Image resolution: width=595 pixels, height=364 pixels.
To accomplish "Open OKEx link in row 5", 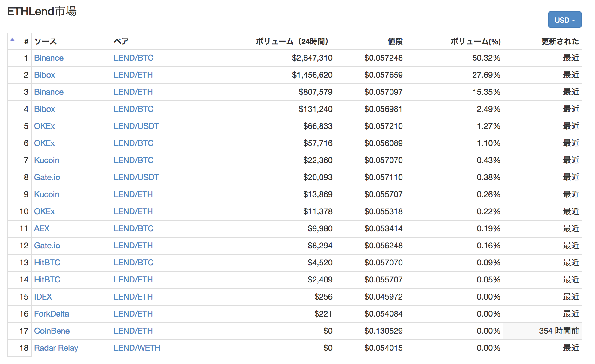I will [x=45, y=126].
